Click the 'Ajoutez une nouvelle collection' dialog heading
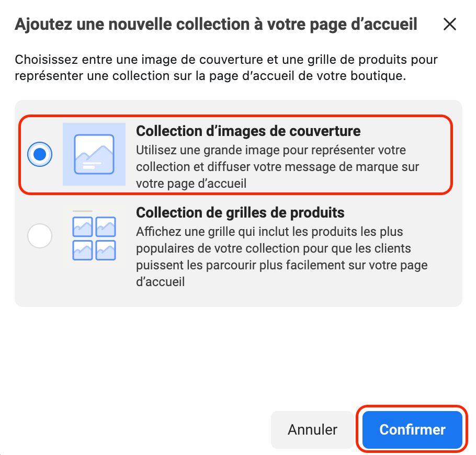476x455 pixels. click(216, 24)
